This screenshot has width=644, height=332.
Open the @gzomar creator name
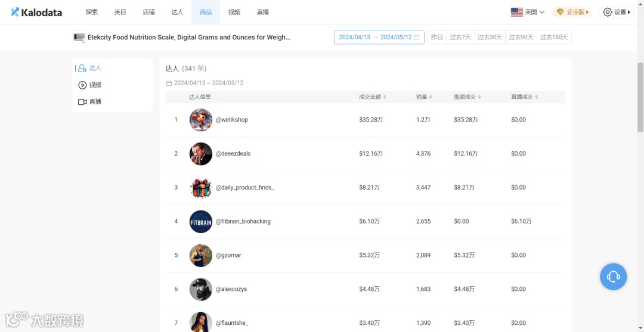[229, 255]
